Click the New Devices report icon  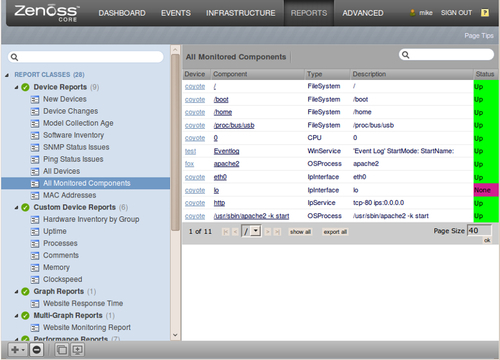click(35, 99)
